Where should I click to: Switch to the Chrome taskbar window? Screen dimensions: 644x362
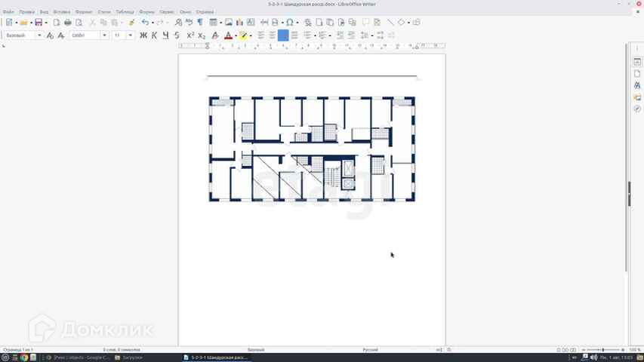pos(78,357)
